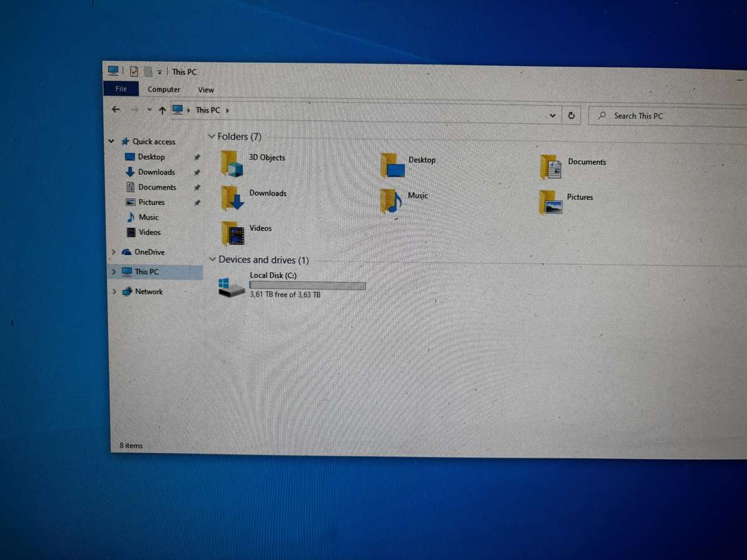
Task: Expand the OneDrive item in the sidebar
Action: [x=114, y=252]
